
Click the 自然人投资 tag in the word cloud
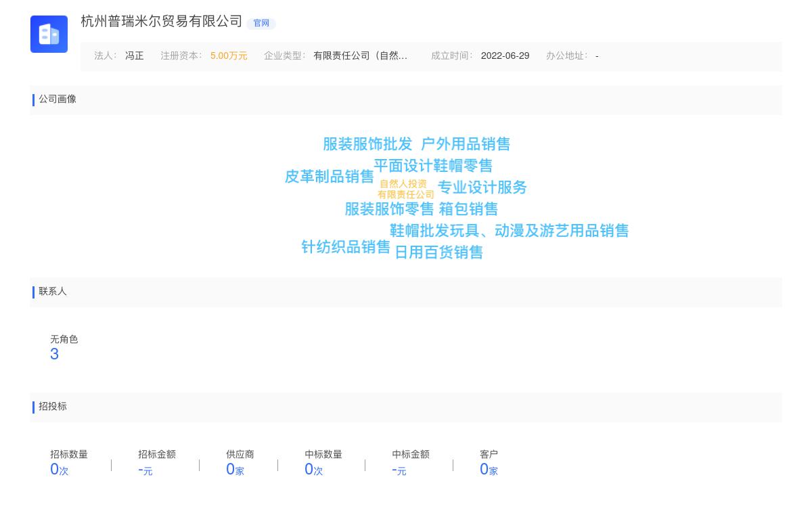click(403, 183)
